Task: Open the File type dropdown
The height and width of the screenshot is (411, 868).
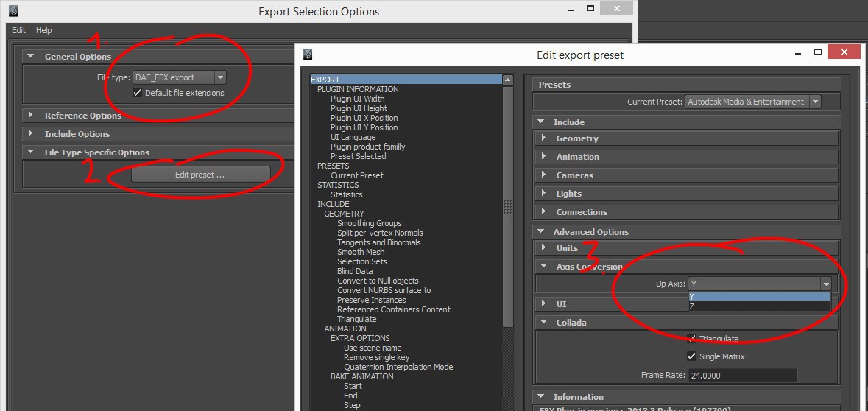Action: (180, 77)
